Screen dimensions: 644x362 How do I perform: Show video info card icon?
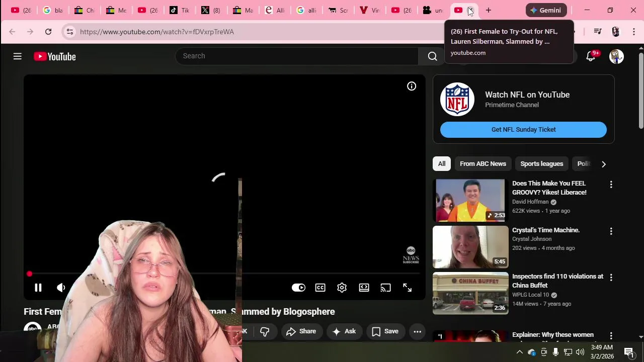pyautogui.click(x=412, y=86)
